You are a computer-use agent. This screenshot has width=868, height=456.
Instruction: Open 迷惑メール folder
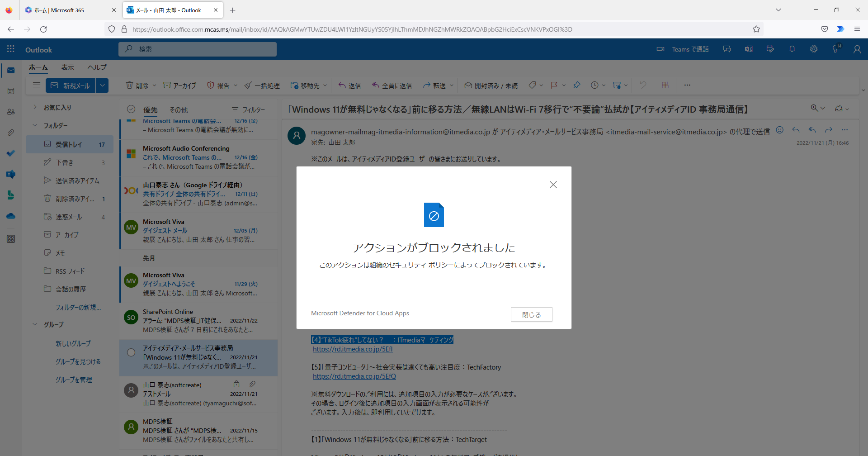coord(70,217)
